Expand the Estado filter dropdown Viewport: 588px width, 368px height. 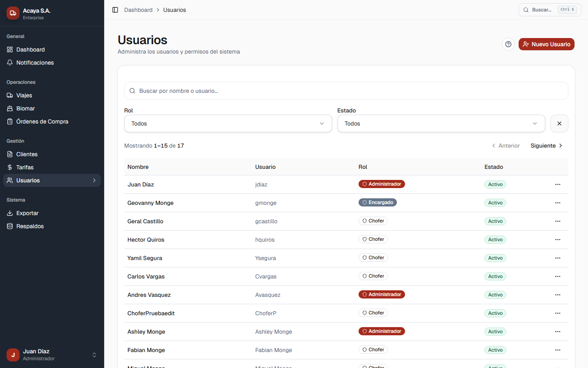[x=441, y=123]
